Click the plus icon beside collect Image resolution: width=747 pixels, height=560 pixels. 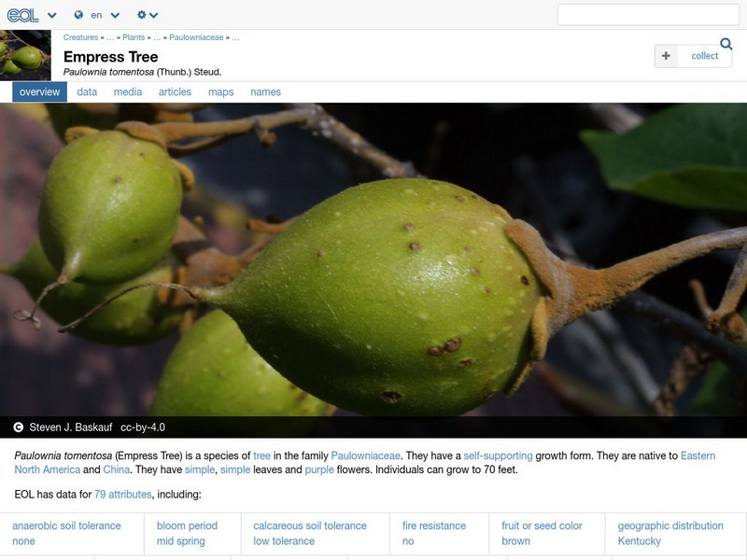(666, 56)
